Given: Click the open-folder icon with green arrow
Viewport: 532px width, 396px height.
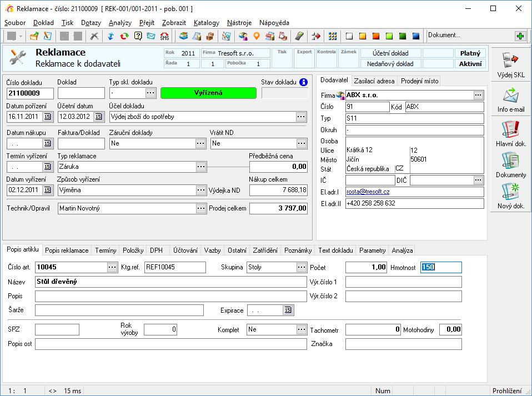Looking at the screenshot, I should click(x=34, y=36).
